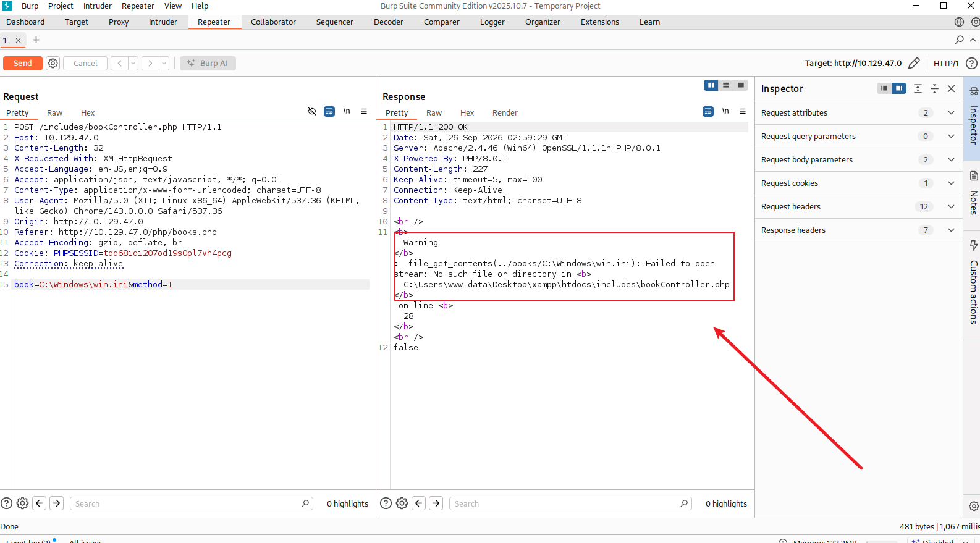Click the request send settings gear icon

point(53,63)
